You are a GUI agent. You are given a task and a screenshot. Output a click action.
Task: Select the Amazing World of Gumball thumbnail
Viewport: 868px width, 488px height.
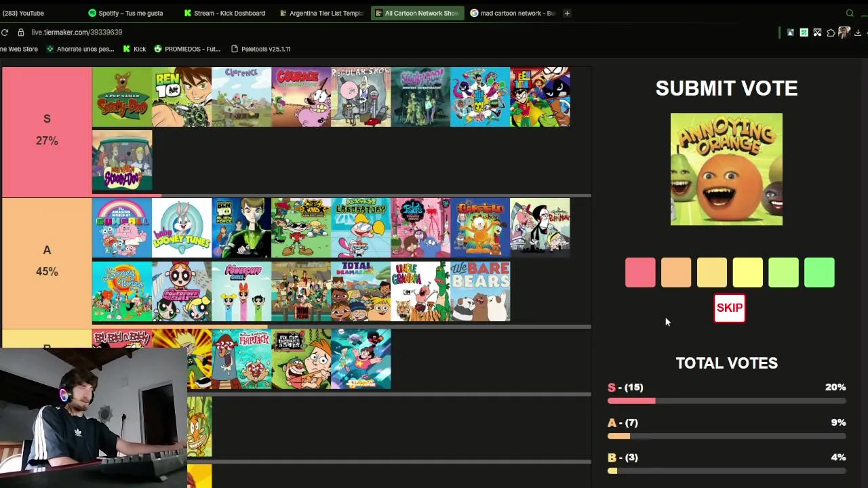(x=122, y=228)
